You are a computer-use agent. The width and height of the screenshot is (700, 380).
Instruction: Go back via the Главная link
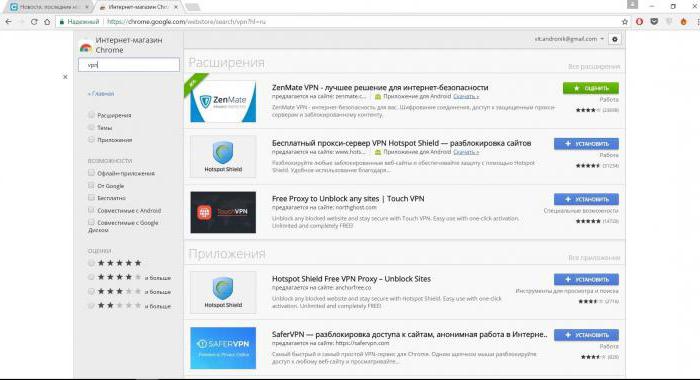[101, 94]
